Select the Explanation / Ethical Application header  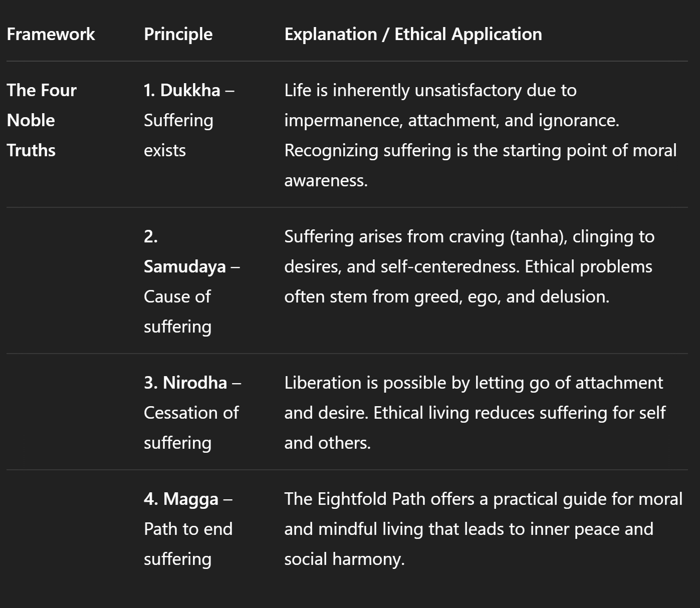click(413, 34)
